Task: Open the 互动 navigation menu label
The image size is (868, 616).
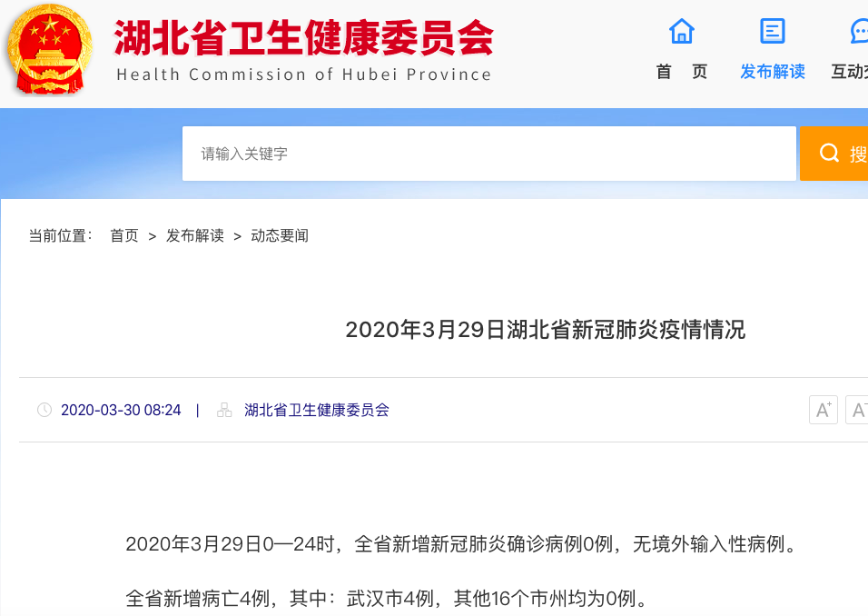Action: click(849, 72)
